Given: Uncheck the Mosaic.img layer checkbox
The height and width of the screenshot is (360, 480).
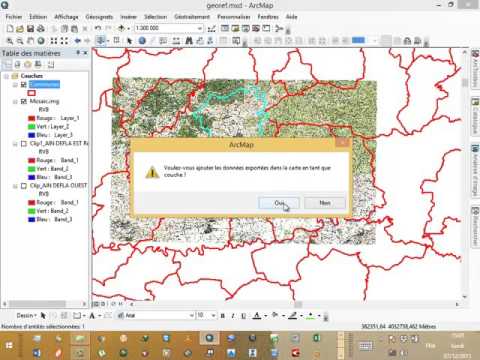Looking at the screenshot, I should 23,101.
